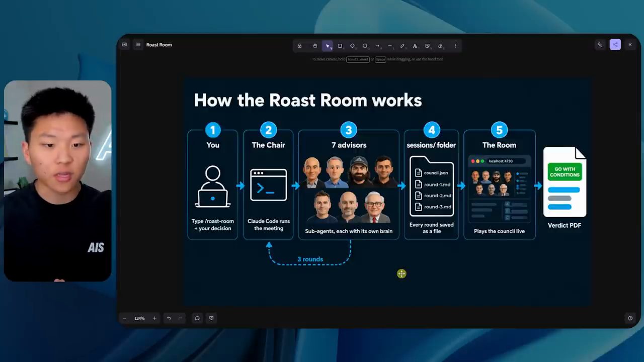
Task: Reset zoom by clicking 124%
Action: pos(139,318)
